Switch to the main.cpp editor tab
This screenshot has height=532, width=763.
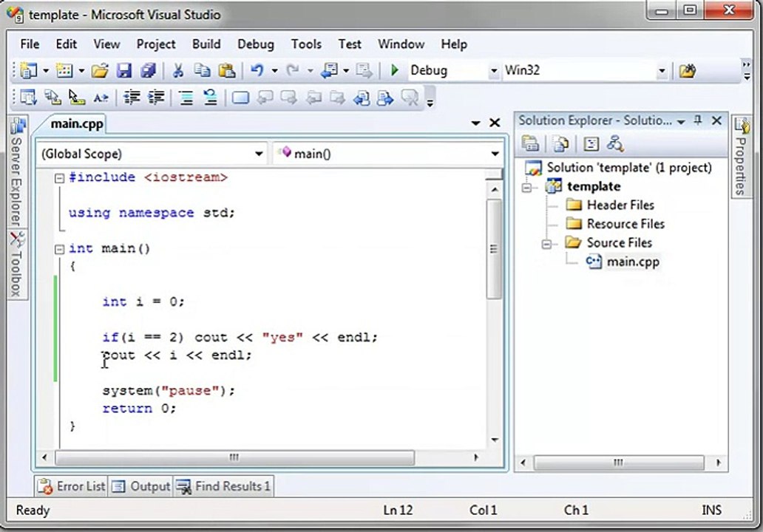coord(76,124)
